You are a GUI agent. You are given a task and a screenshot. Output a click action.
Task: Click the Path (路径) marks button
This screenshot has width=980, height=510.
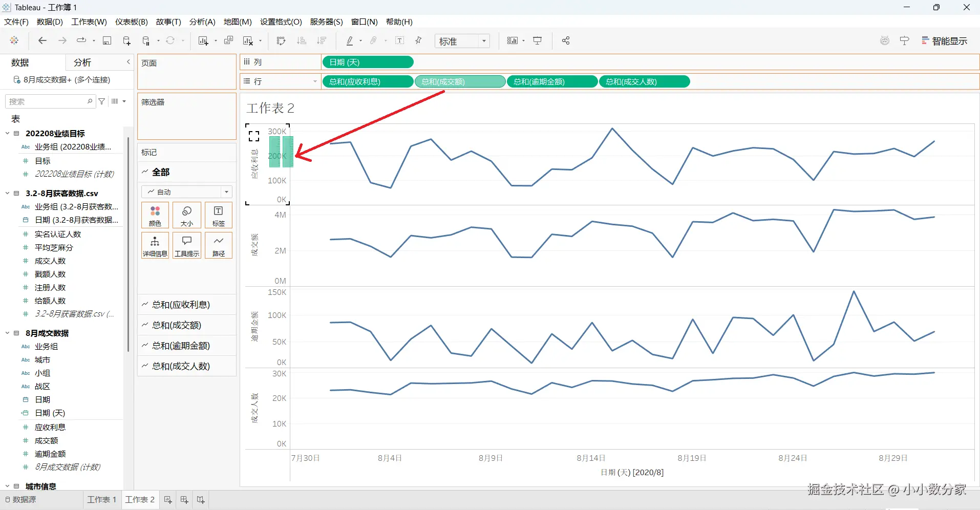point(219,245)
